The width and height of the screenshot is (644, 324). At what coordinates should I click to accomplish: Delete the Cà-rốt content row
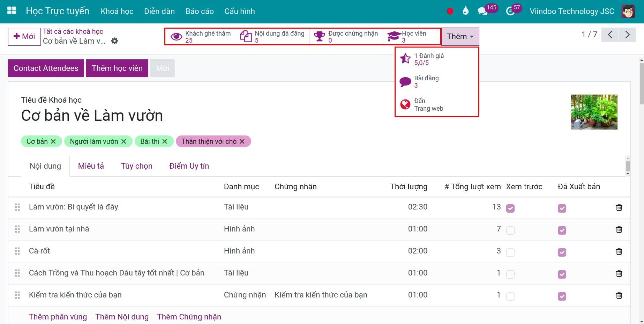click(x=619, y=251)
